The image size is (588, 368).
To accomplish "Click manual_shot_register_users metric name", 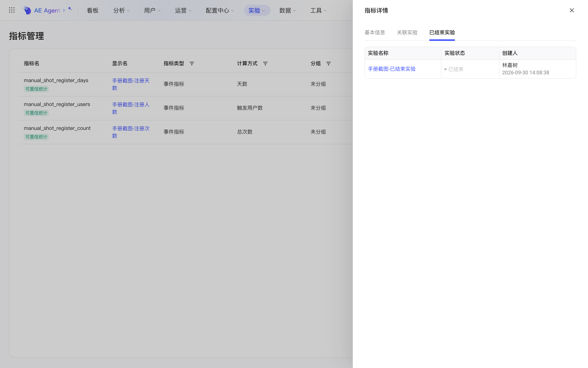I will (57, 104).
